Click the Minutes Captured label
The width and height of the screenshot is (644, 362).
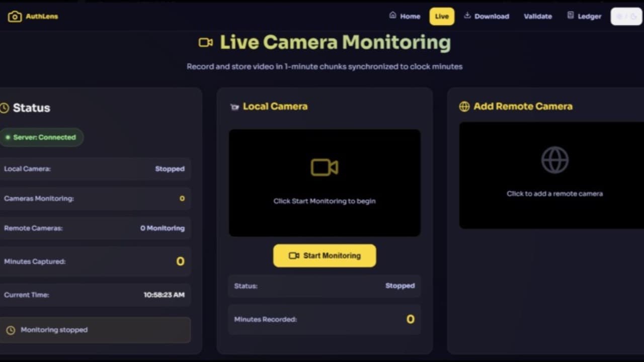(x=35, y=261)
